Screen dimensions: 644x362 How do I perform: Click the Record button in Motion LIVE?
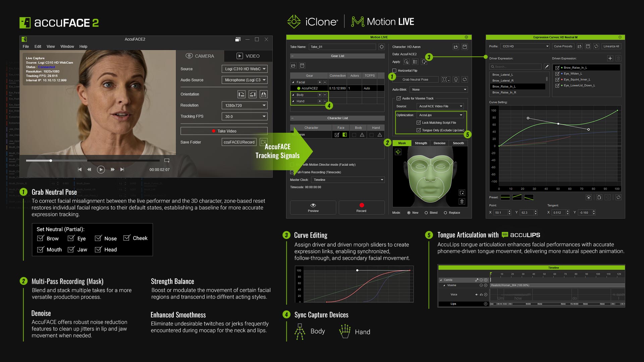(x=361, y=207)
